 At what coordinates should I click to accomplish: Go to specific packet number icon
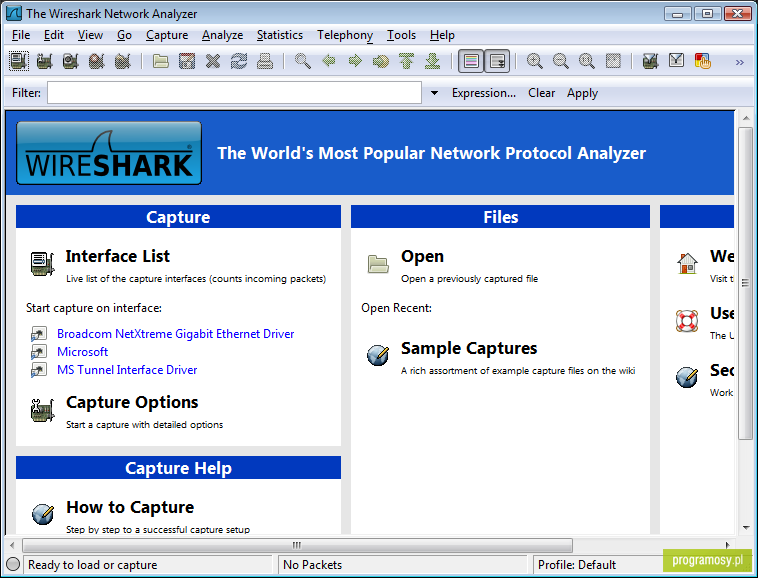pos(381,61)
